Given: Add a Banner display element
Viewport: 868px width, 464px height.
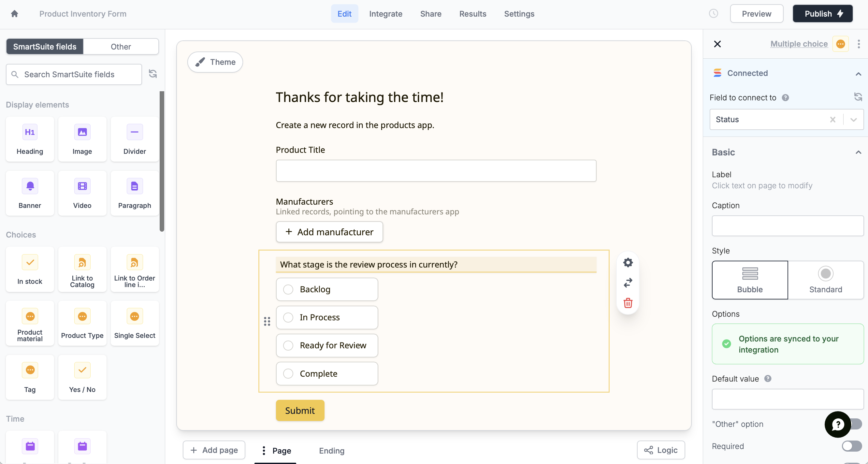Looking at the screenshot, I should [30, 193].
